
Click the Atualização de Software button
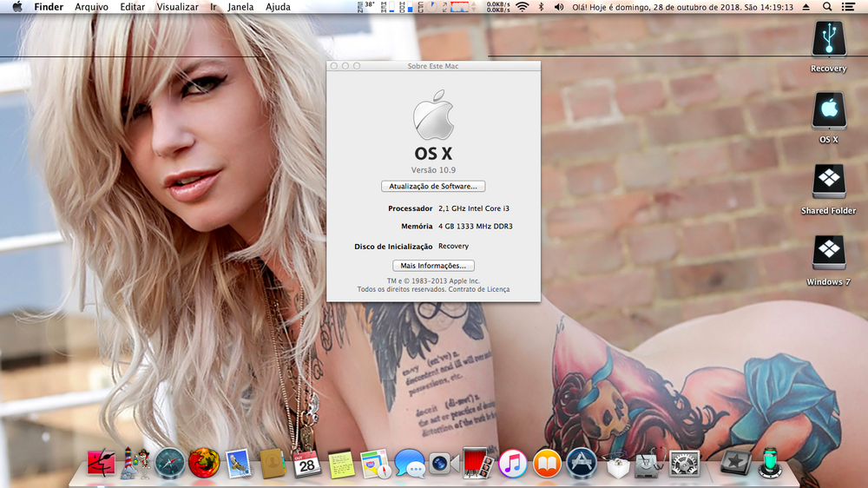(433, 186)
